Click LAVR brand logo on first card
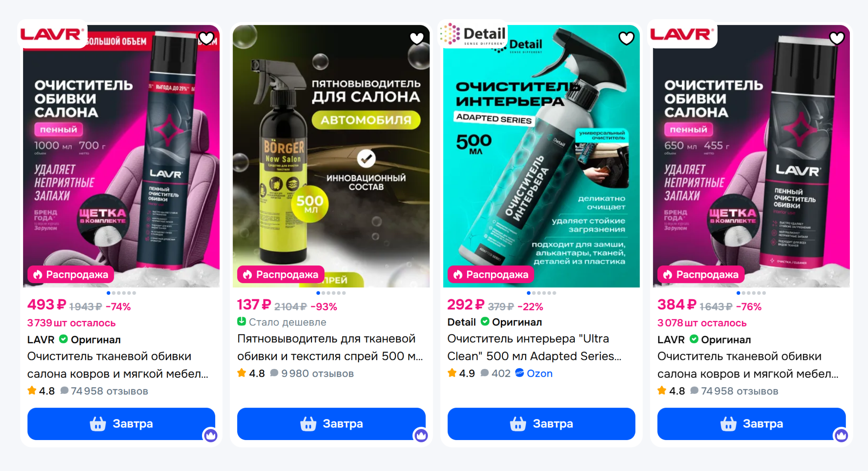This screenshot has height=471, width=868. click(x=52, y=34)
